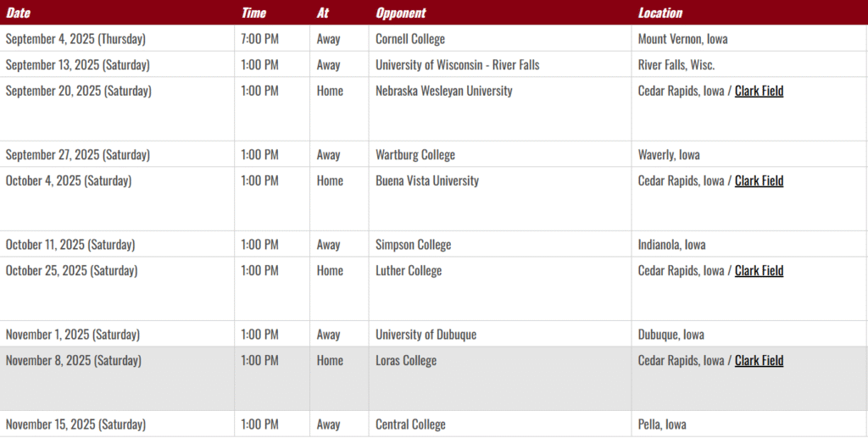Click the September 4, 2025 (Thursday) date
The image size is (868, 438).
[x=75, y=39]
